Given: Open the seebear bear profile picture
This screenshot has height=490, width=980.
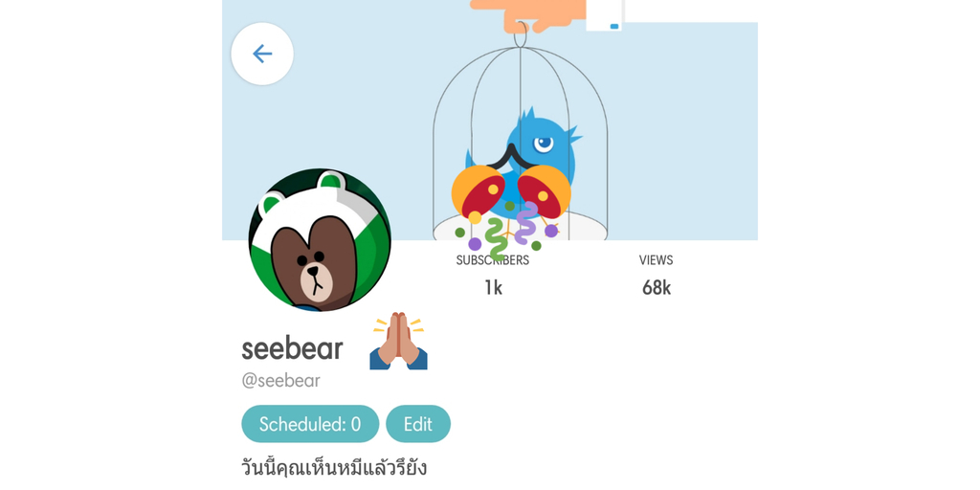Looking at the screenshot, I should tap(320, 239).
